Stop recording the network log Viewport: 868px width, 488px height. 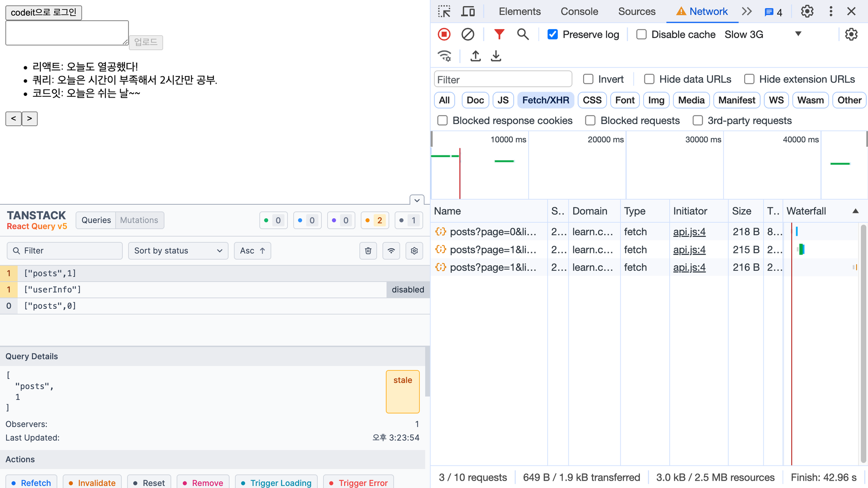444,34
